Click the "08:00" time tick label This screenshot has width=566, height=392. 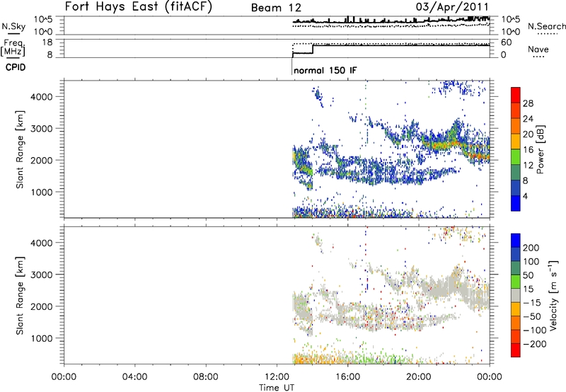pos(206,377)
